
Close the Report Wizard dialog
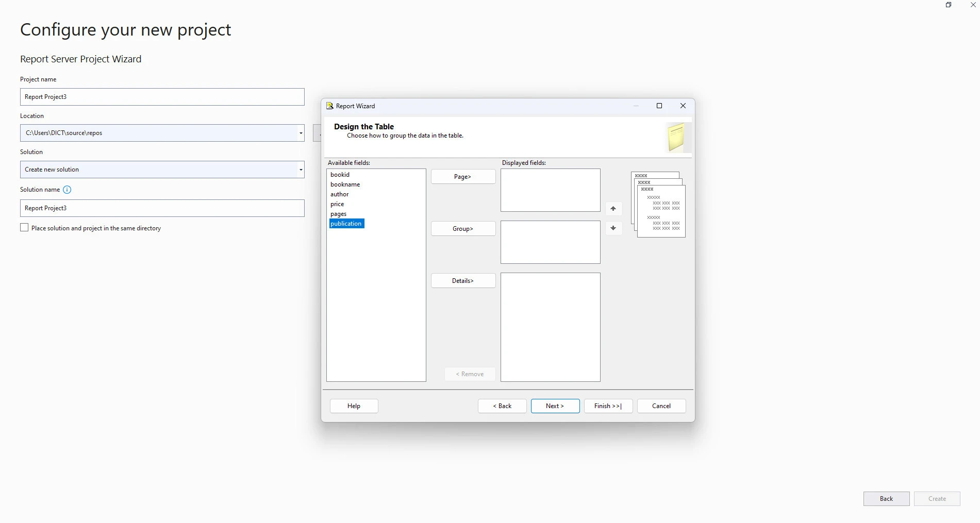(683, 106)
